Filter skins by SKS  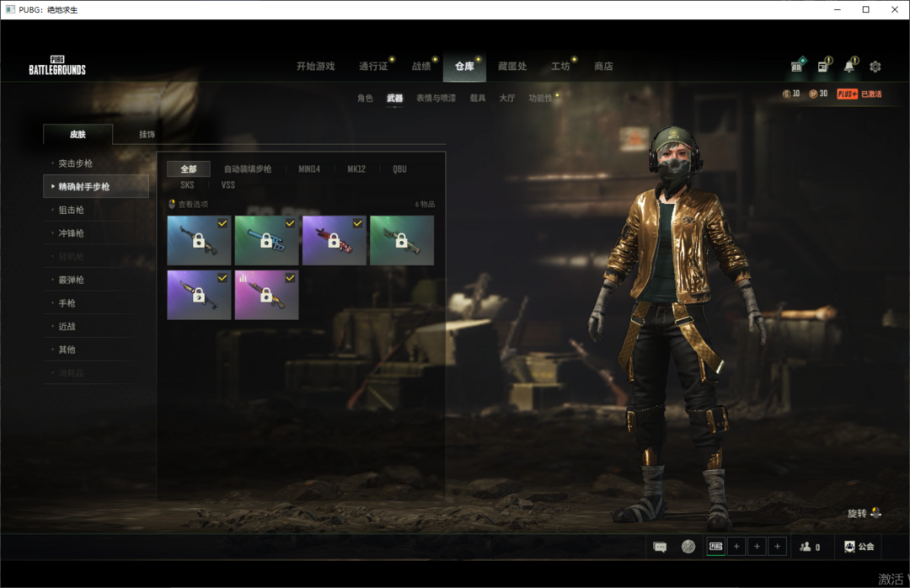point(187,185)
